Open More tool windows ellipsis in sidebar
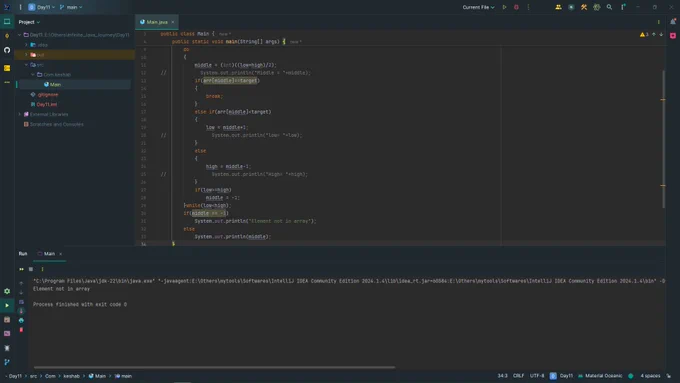Viewport: 680px width, 383px height. coord(7,82)
